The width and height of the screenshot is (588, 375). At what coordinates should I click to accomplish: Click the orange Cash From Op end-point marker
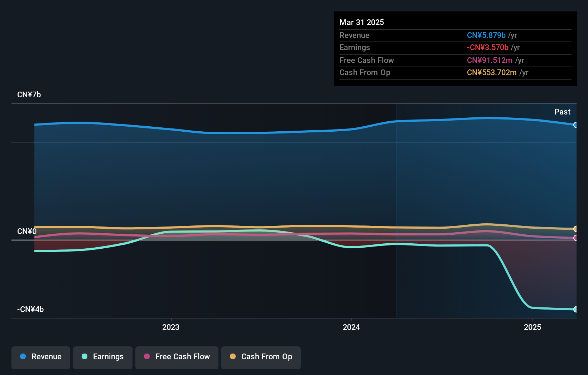point(575,229)
